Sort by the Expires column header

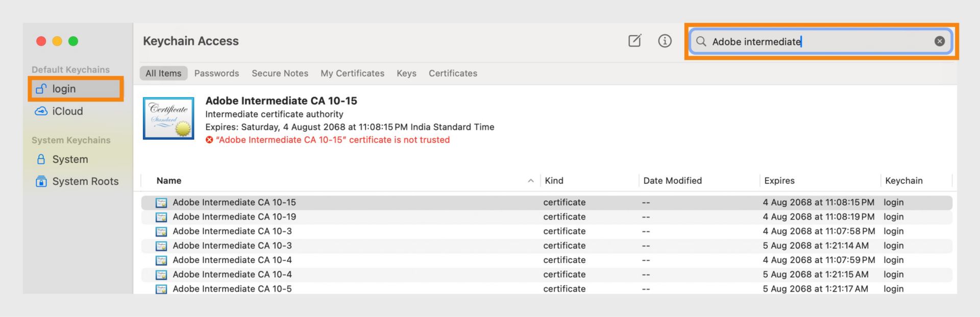[x=779, y=181]
